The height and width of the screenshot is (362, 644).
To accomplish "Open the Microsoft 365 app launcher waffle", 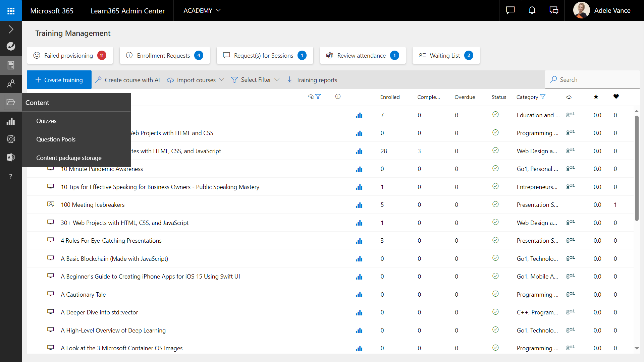I will [11, 11].
